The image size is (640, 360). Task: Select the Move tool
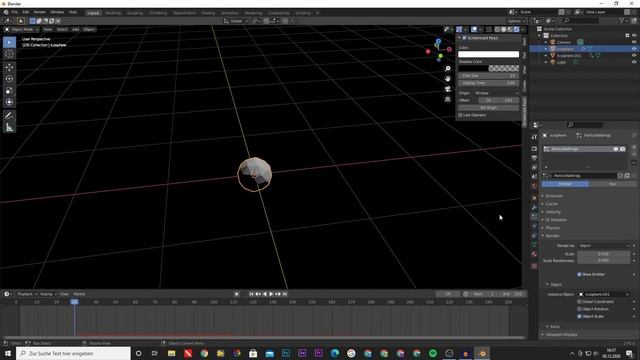9,67
